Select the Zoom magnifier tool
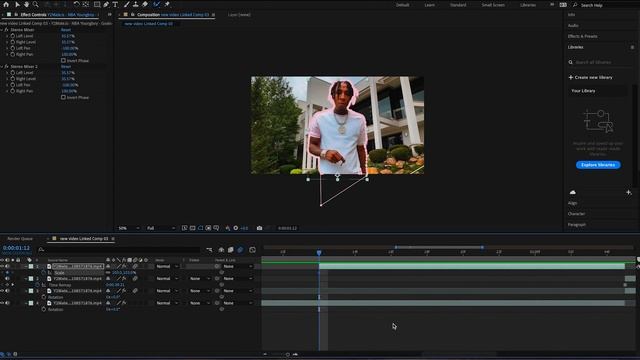The width and height of the screenshot is (640, 360). tap(36, 4)
